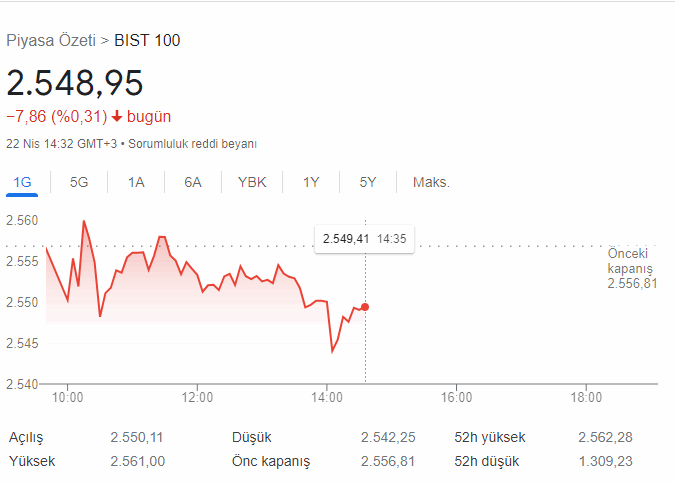675x483 pixels.
Task: Click the Önceki kapanış label beside the chart
Action: tap(631, 261)
